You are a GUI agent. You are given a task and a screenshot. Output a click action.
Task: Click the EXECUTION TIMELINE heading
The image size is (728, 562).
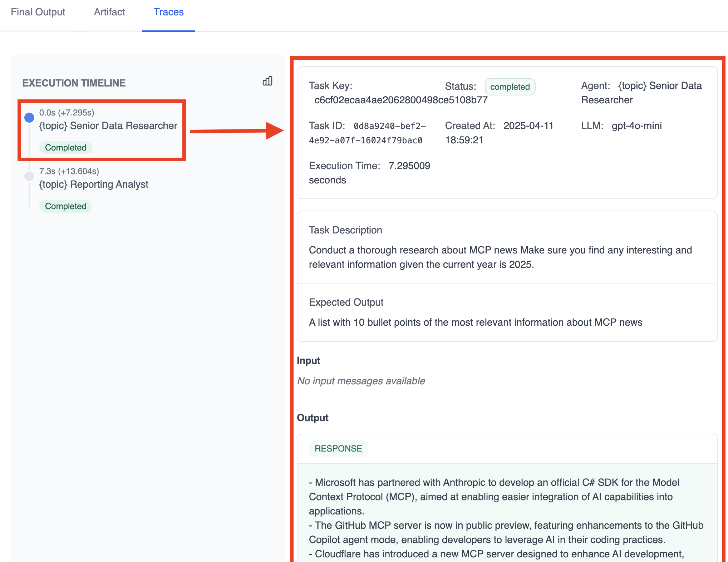coord(74,83)
